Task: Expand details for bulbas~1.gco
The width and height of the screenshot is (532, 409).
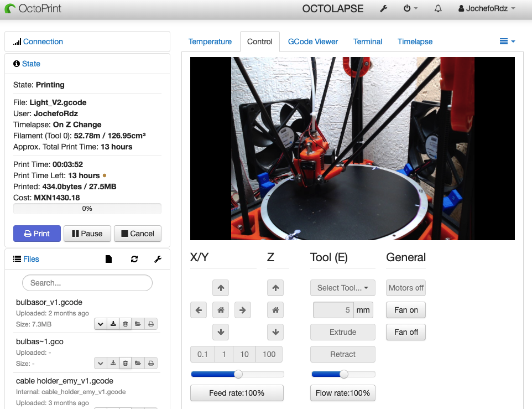Action: click(x=101, y=364)
